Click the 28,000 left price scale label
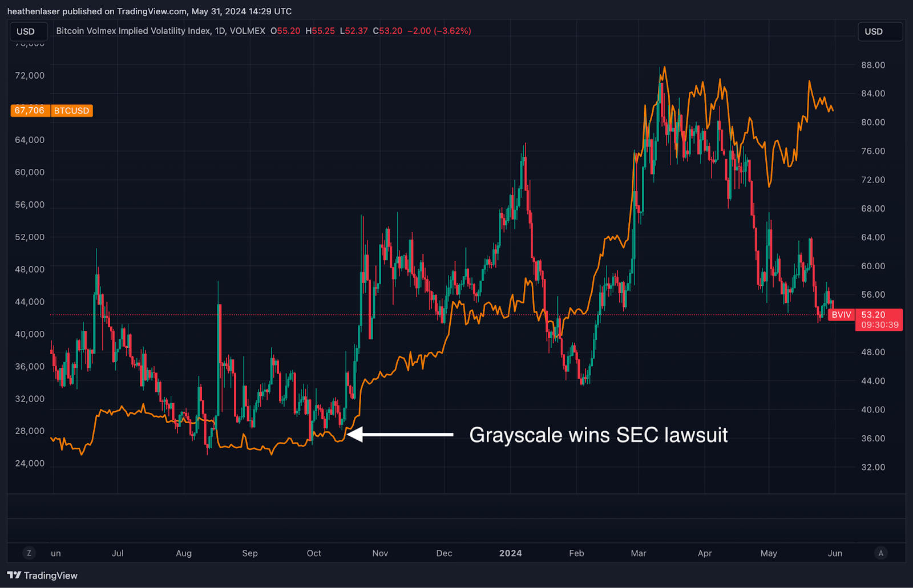This screenshot has width=913, height=588. coord(30,431)
